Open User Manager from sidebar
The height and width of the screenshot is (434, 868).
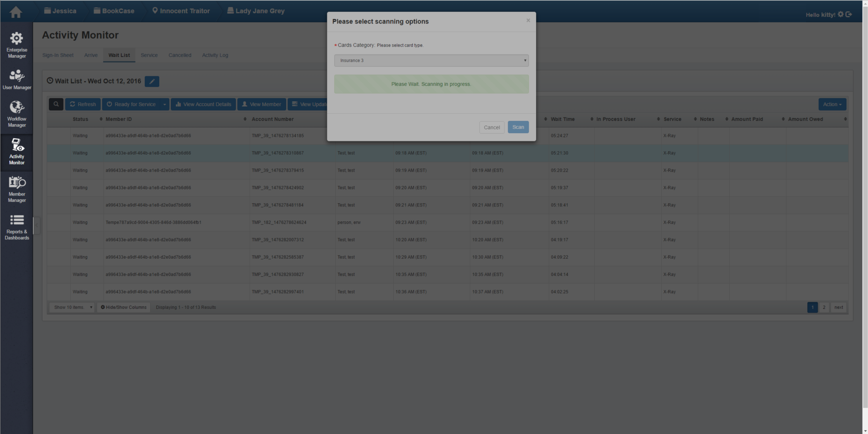tap(17, 80)
